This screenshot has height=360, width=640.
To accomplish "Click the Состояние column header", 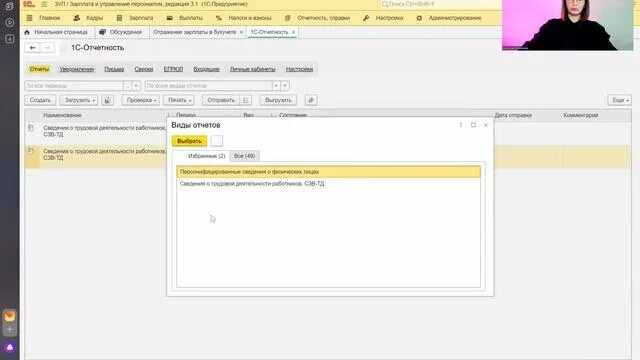I will [293, 115].
